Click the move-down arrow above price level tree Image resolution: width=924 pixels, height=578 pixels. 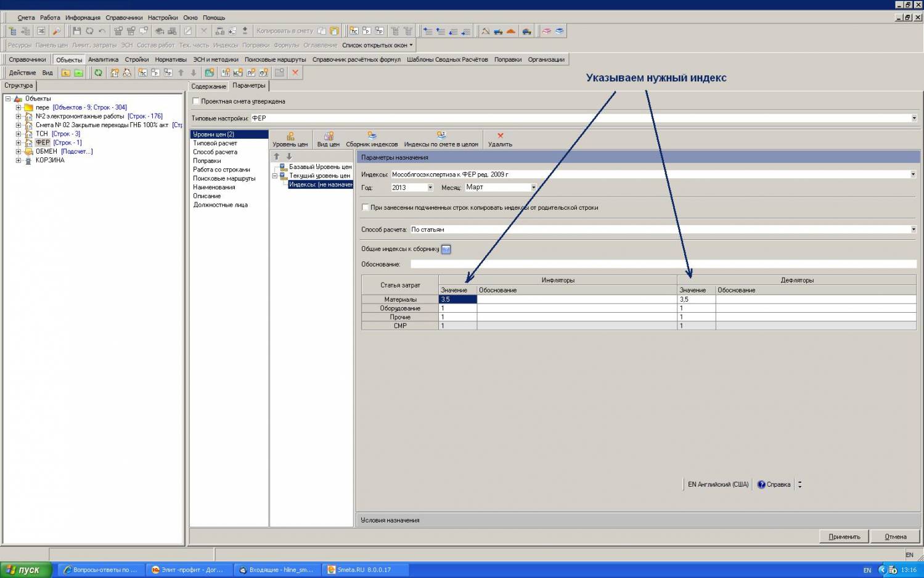(x=288, y=157)
